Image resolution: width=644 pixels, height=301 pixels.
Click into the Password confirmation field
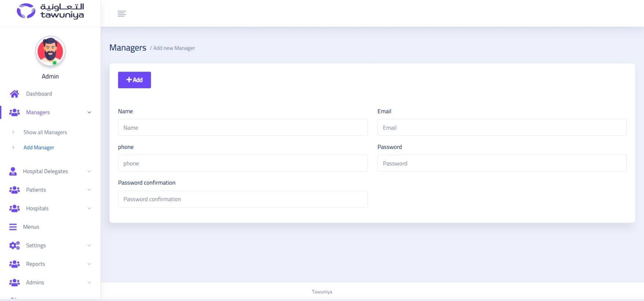point(243,199)
